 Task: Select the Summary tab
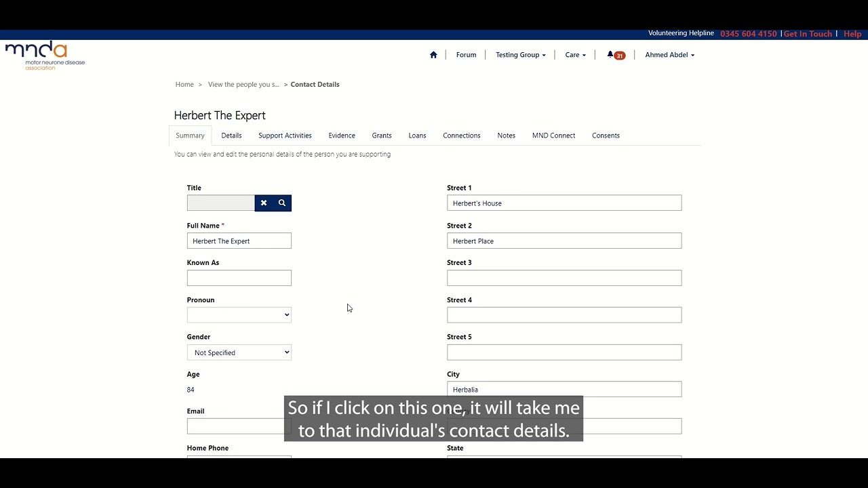pos(190,136)
